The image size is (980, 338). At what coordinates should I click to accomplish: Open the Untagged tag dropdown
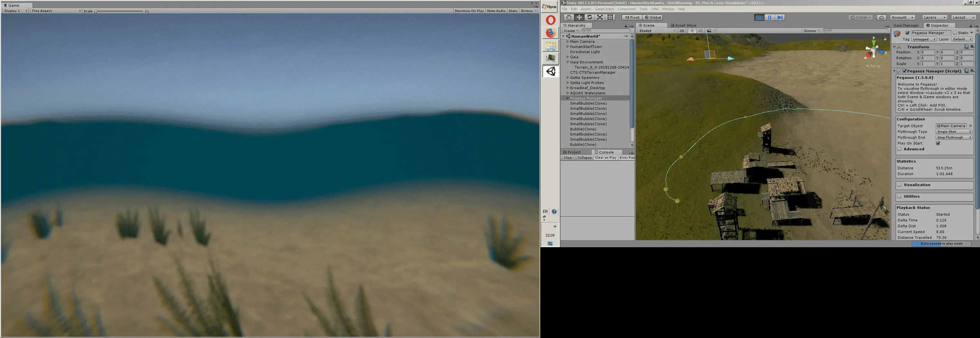(x=923, y=39)
